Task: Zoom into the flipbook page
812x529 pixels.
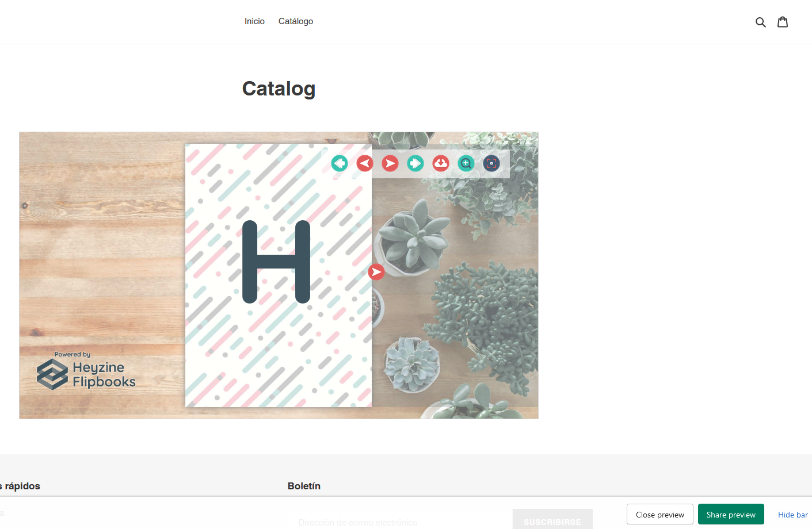Action: pyautogui.click(x=466, y=163)
